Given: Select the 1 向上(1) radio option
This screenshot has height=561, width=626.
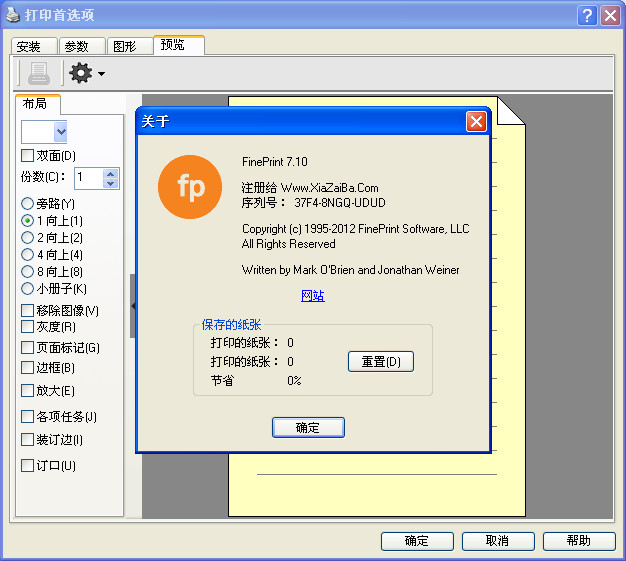Looking at the screenshot, I should click(x=27, y=220).
